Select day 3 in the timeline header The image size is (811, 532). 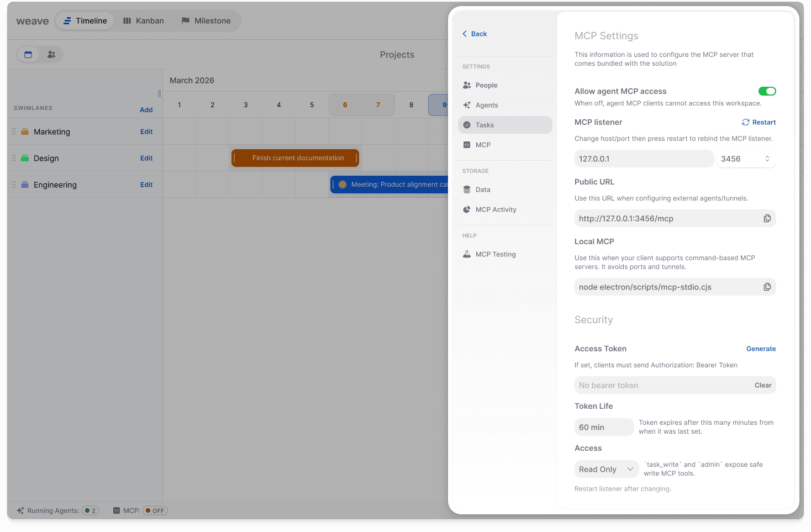pos(246,105)
